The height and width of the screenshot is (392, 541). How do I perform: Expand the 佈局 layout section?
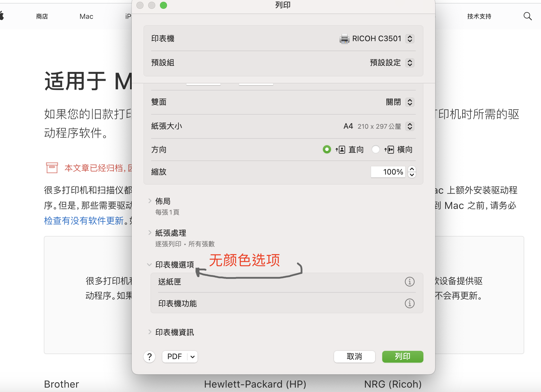tap(150, 201)
